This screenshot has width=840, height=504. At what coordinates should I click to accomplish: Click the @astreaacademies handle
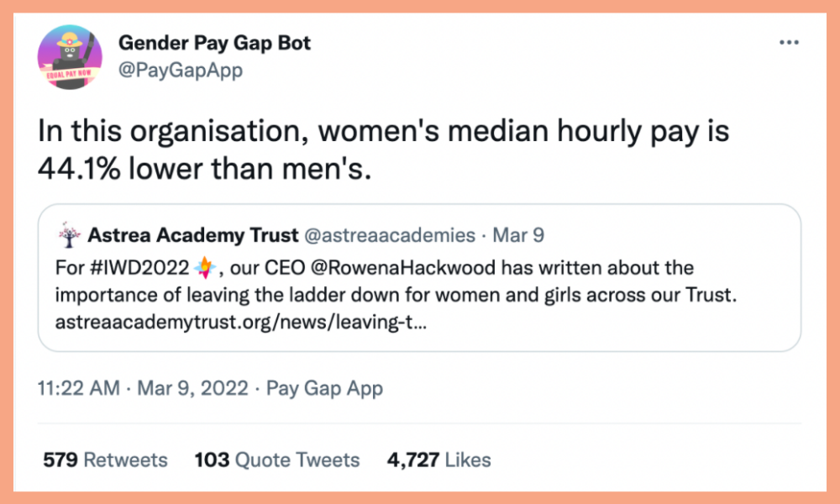390,235
